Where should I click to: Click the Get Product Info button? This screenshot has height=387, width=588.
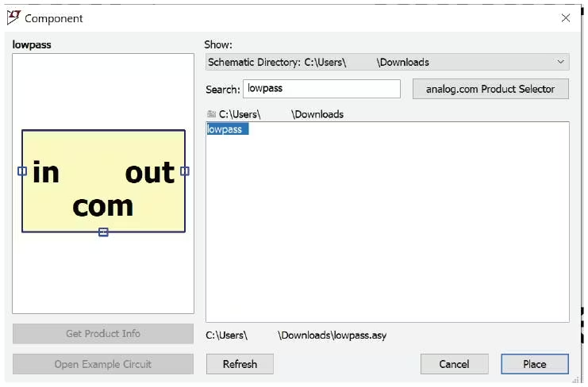103,333
